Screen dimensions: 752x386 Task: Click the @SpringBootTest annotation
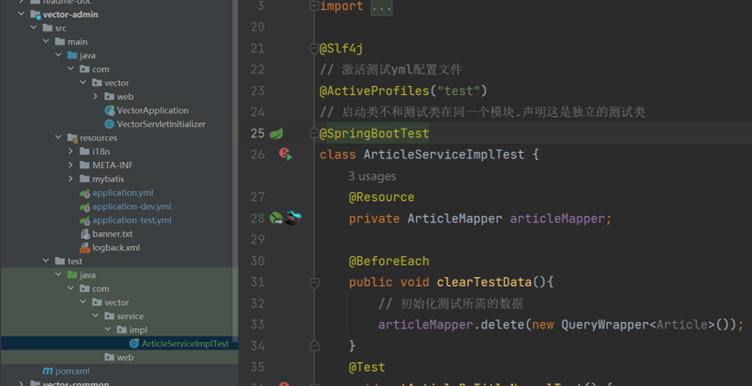click(x=374, y=133)
